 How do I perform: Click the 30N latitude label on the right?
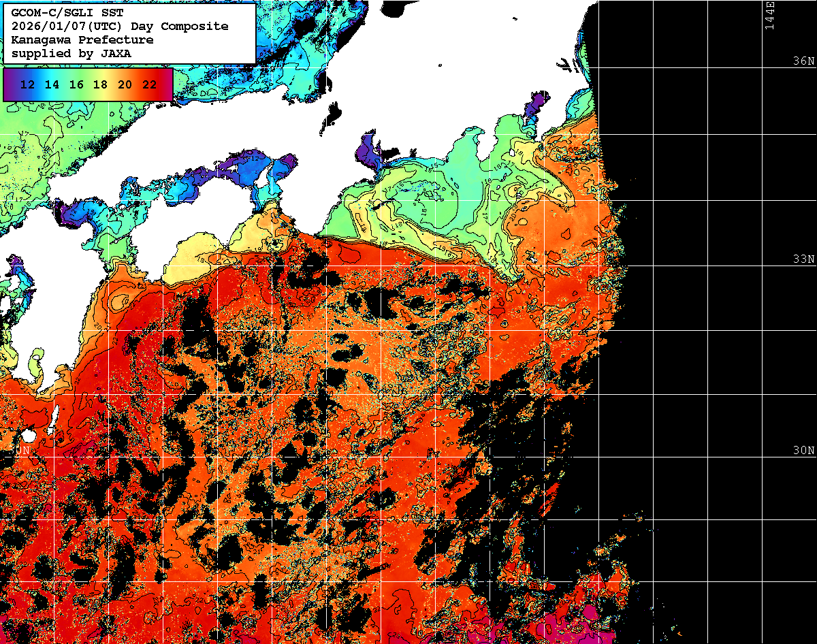803,451
